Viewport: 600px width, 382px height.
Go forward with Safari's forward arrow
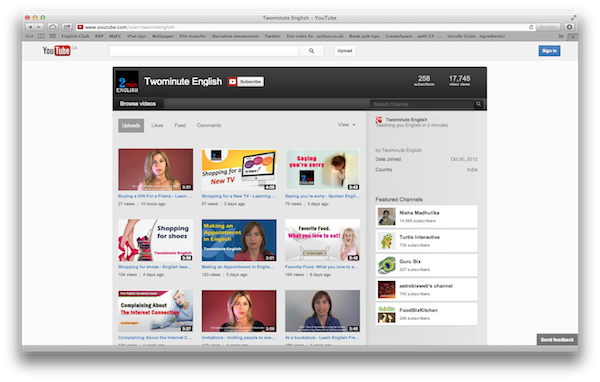point(39,27)
